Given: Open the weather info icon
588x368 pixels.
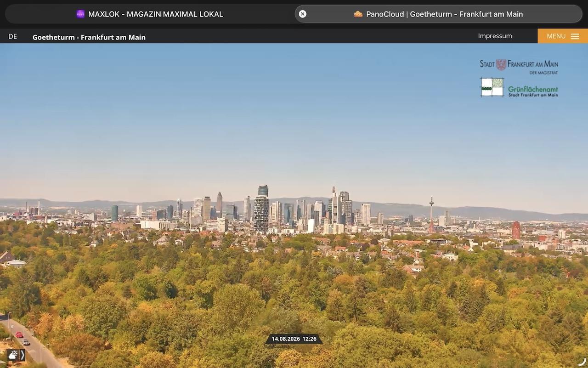Looking at the screenshot, I should click(x=13, y=355).
